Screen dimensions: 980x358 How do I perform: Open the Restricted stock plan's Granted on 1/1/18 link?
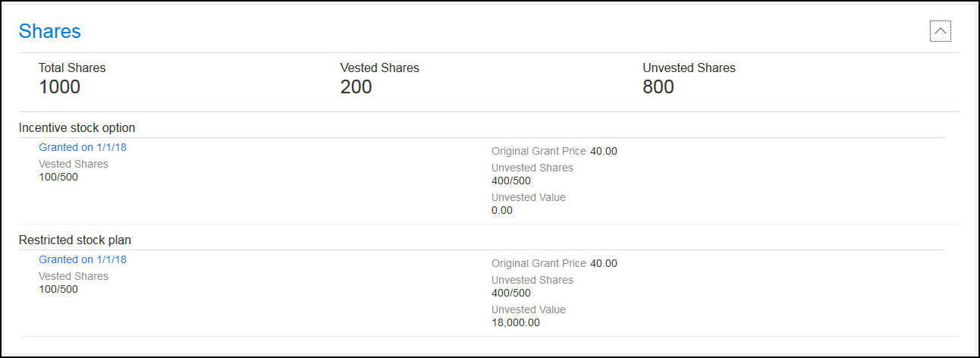pos(83,259)
